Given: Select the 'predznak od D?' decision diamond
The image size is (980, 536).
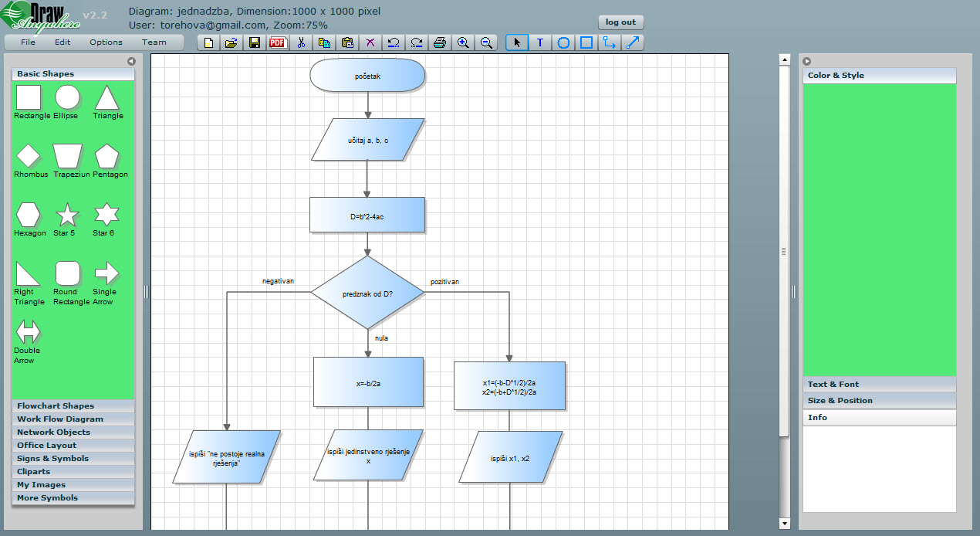Looking at the screenshot, I should (x=367, y=293).
